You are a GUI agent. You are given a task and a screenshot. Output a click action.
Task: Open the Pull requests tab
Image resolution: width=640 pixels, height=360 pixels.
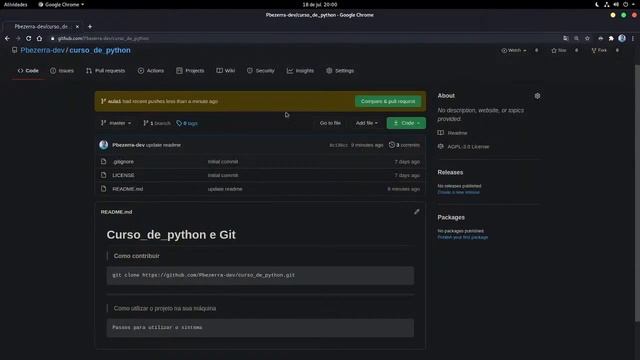click(106, 71)
